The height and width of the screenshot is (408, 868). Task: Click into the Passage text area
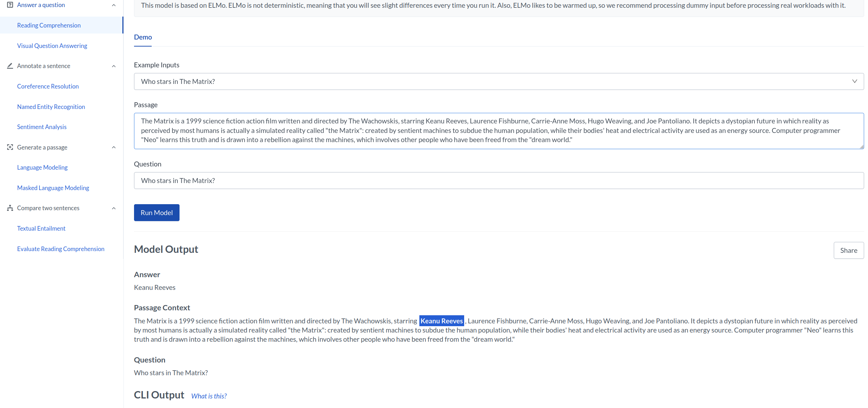point(499,131)
